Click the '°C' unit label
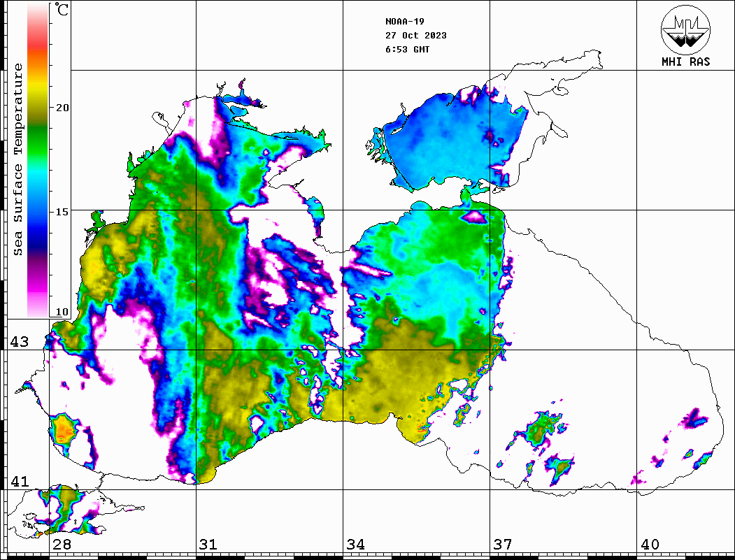The image size is (735, 560). pos(62,9)
